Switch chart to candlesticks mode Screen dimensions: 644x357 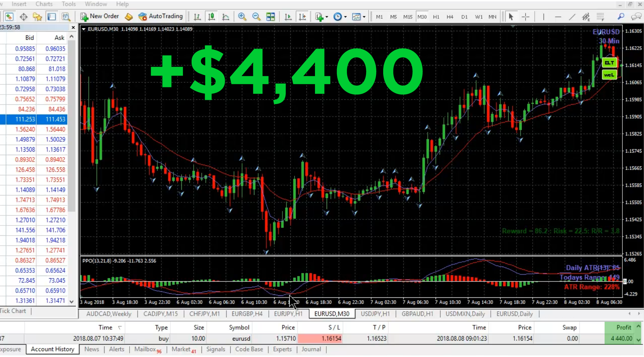[211, 16]
